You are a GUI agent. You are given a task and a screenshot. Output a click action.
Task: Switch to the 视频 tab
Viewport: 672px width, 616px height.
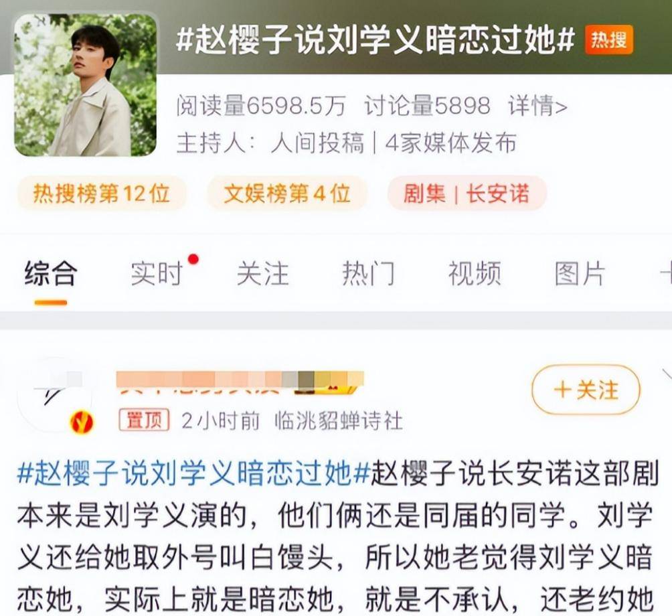[475, 273]
